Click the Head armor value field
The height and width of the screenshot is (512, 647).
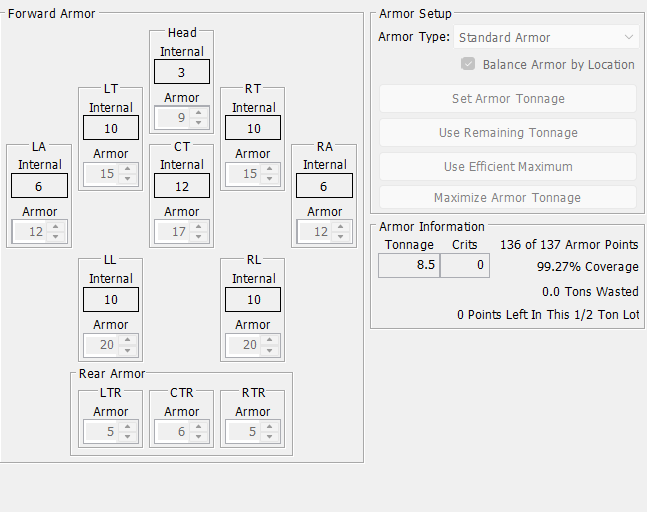[x=173, y=118]
